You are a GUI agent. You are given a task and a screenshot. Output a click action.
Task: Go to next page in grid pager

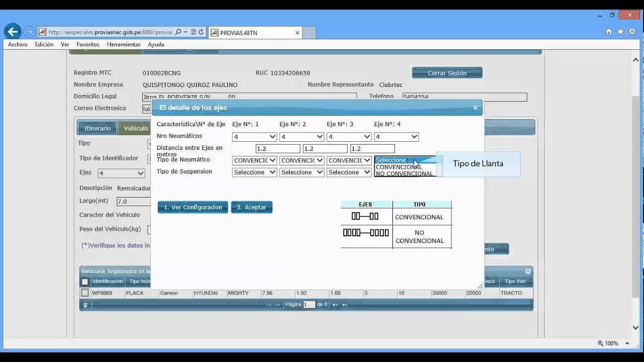click(x=336, y=305)
